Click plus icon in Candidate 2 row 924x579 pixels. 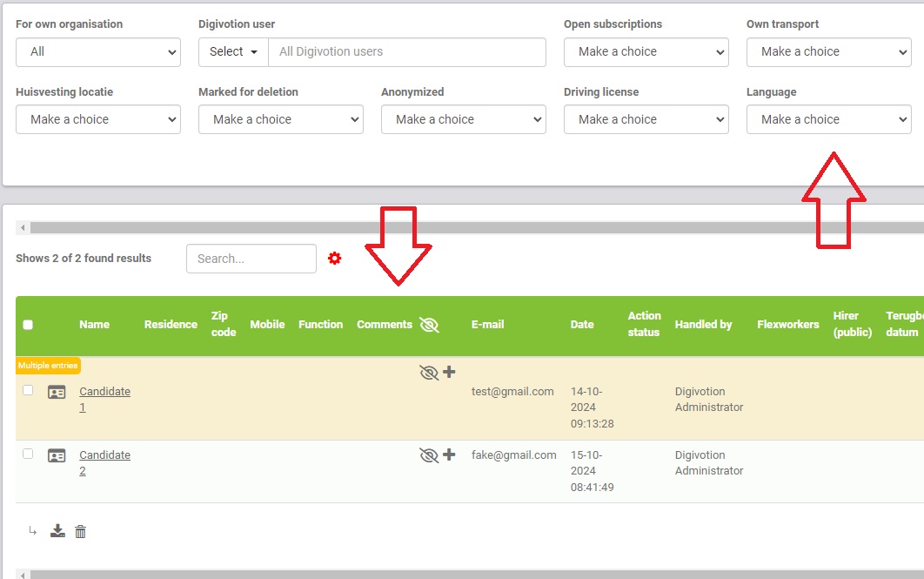point(449,454)
